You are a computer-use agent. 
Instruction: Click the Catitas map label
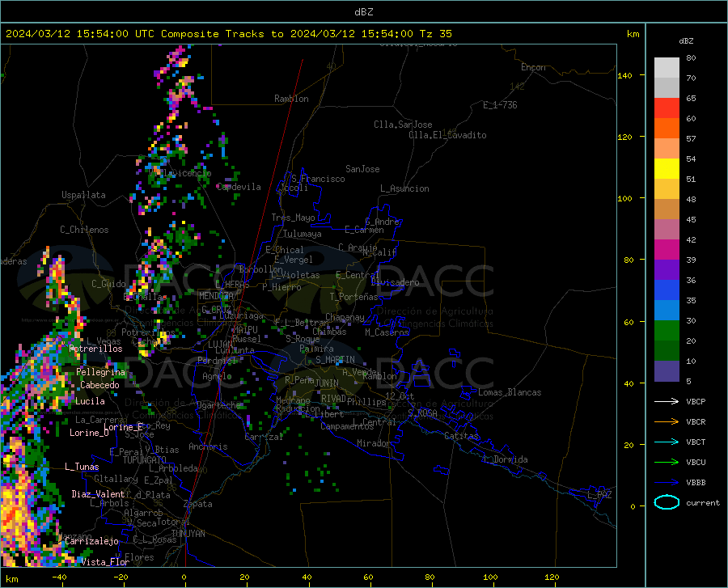tap(461, 436)
